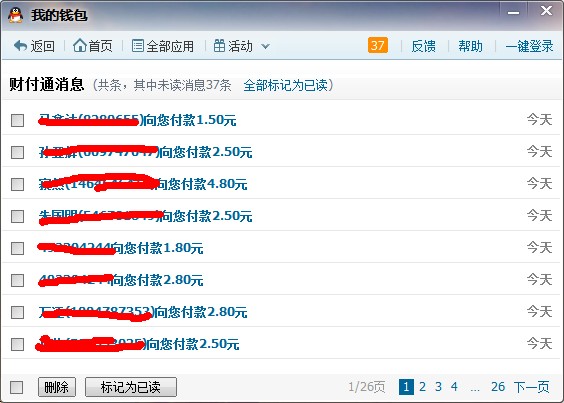The width and height of the screenshot is (564, 403).
Task: Open 反馈 feedback link
Action: pyautogui.click(x=423, y=46)
